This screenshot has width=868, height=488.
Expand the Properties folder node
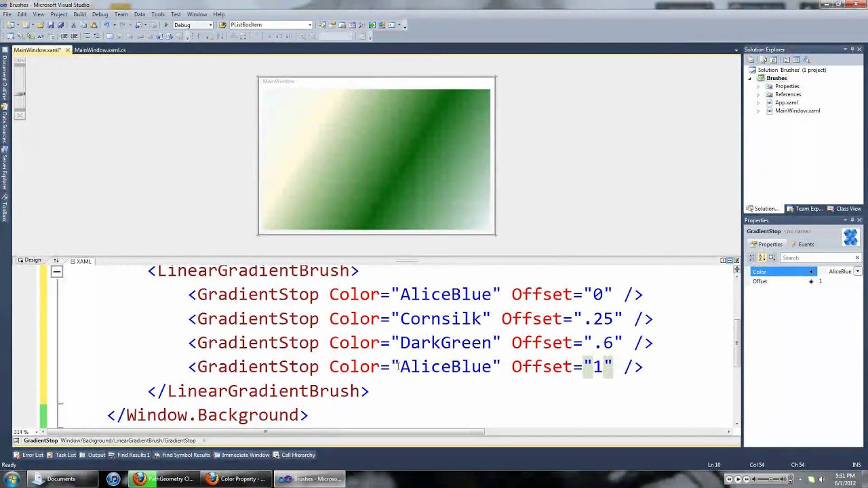tap(758, 87)
